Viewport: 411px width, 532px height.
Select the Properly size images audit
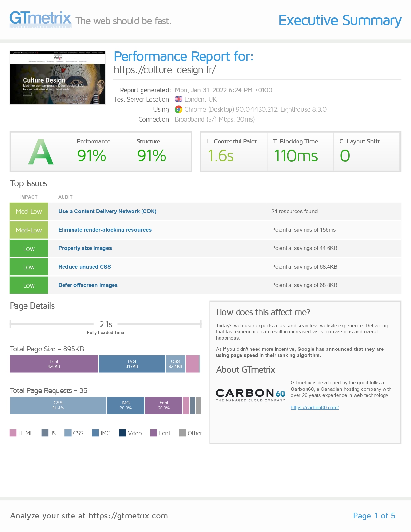pyautogui.click(x=85, y=248)
